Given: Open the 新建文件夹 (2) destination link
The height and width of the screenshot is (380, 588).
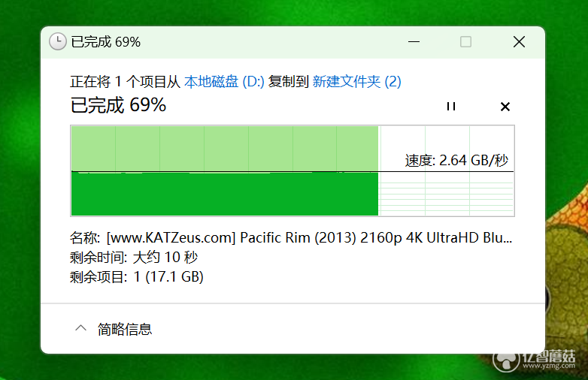Looking at the screenshot, I should coord(356,81).
